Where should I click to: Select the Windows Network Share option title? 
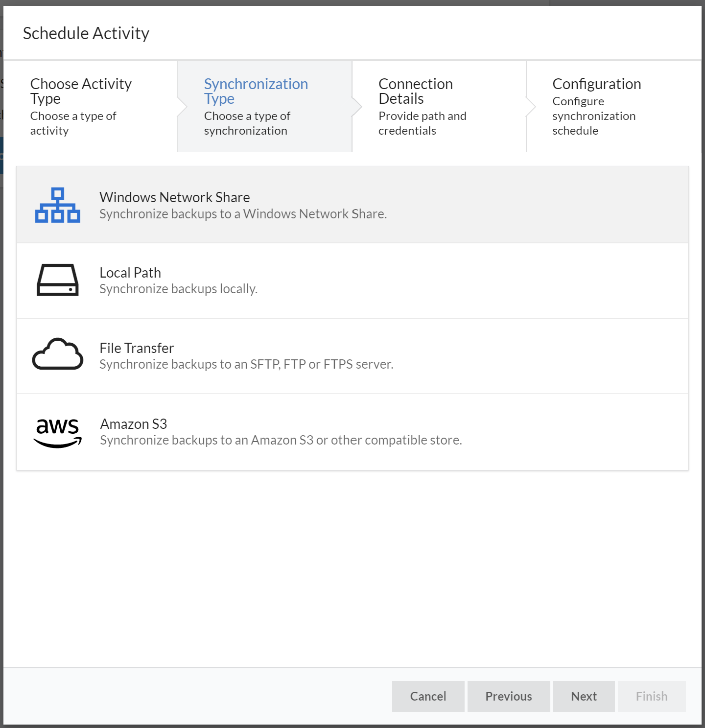point(174,197)
